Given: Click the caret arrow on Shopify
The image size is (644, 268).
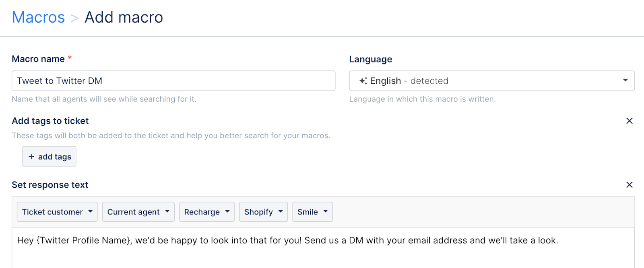Looking at the screenshot, I should click(x=281, y=212).
